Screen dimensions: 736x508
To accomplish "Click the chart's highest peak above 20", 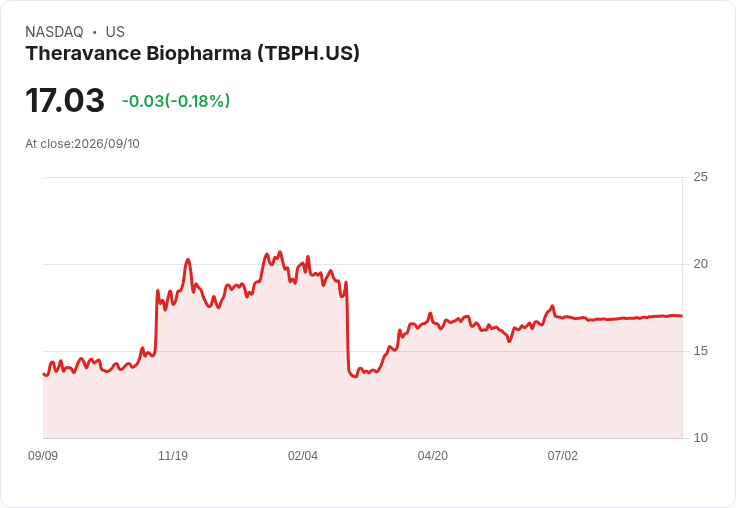I will (280, 252).
